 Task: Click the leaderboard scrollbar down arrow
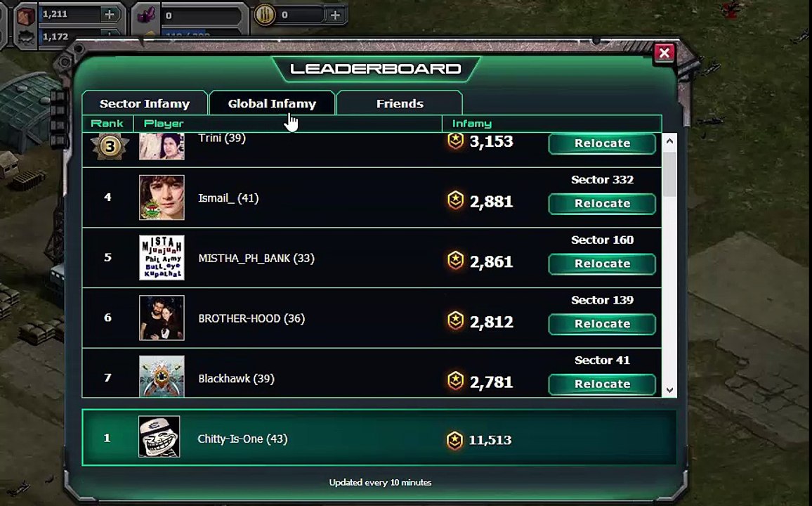coord(669,390)
